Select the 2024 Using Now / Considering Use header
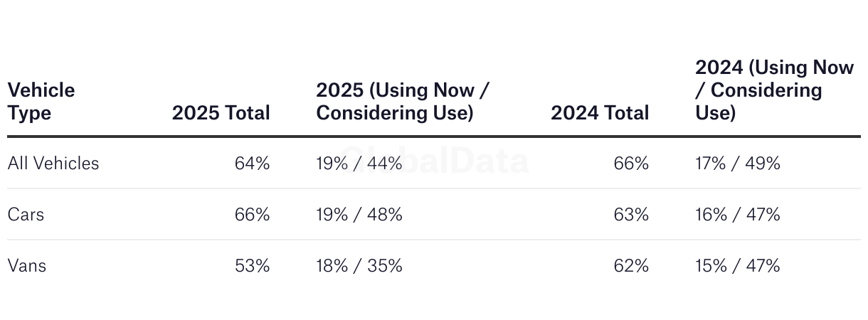Image resolution: width=868 pixels, height=320 pixels. coord(774,90)
